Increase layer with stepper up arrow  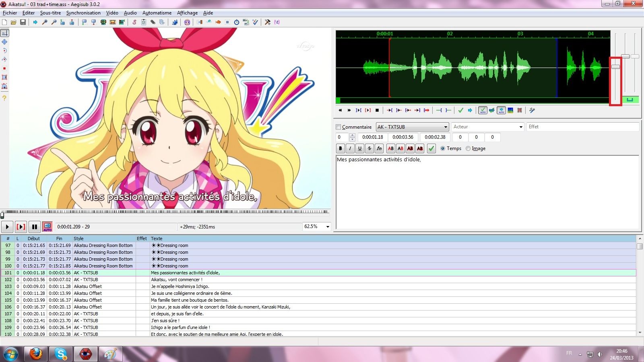tap(352, 135)
